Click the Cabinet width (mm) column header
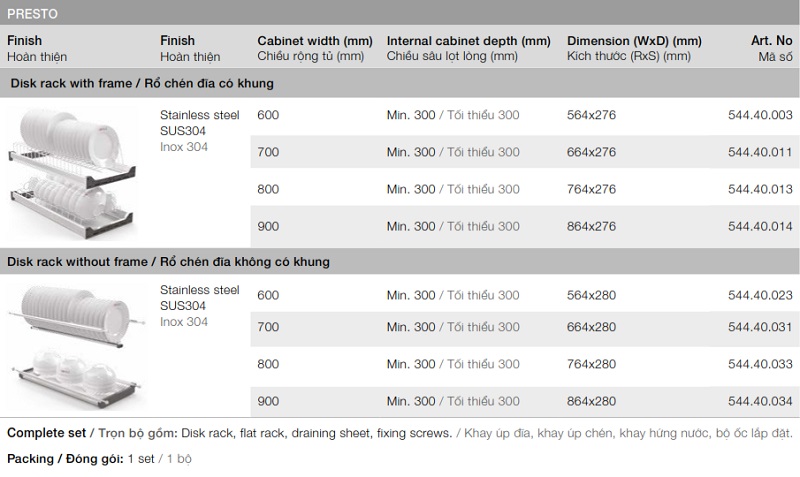 pos(314,41)
